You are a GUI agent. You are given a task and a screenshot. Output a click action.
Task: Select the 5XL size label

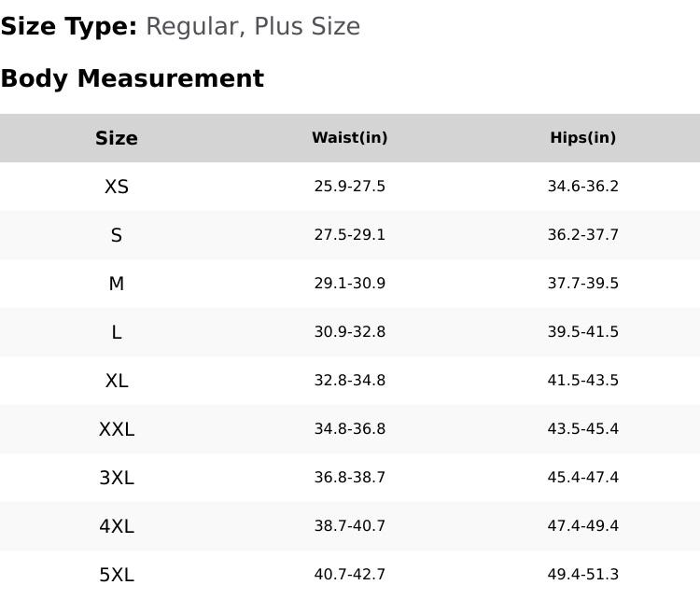coord(117,575)
